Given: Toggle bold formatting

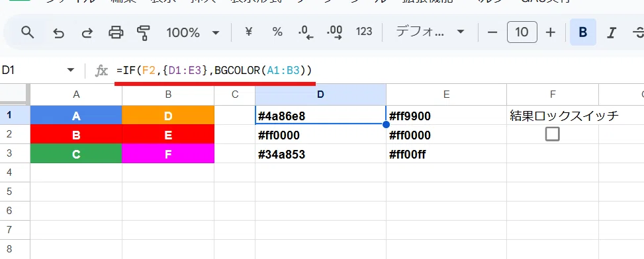Looking at the screenshot, I should click(x=583, y=32).
